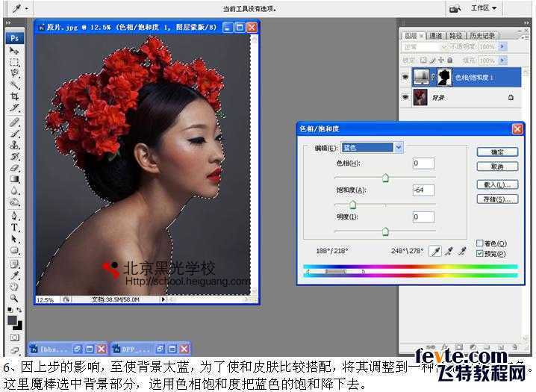The width and height of the screenshot is (536, 392).
Task: Pick the subtract-from-sample eyedropper
Action: [462, 252]
